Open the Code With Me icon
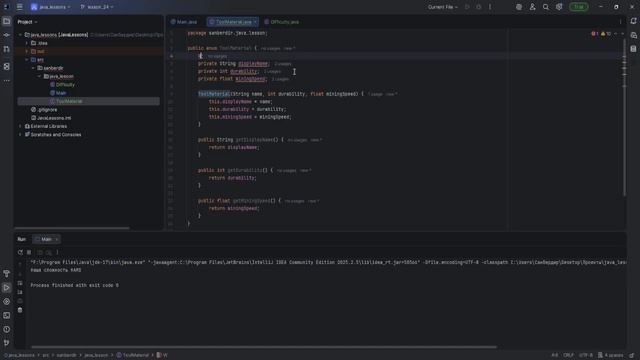 (532, 7)
